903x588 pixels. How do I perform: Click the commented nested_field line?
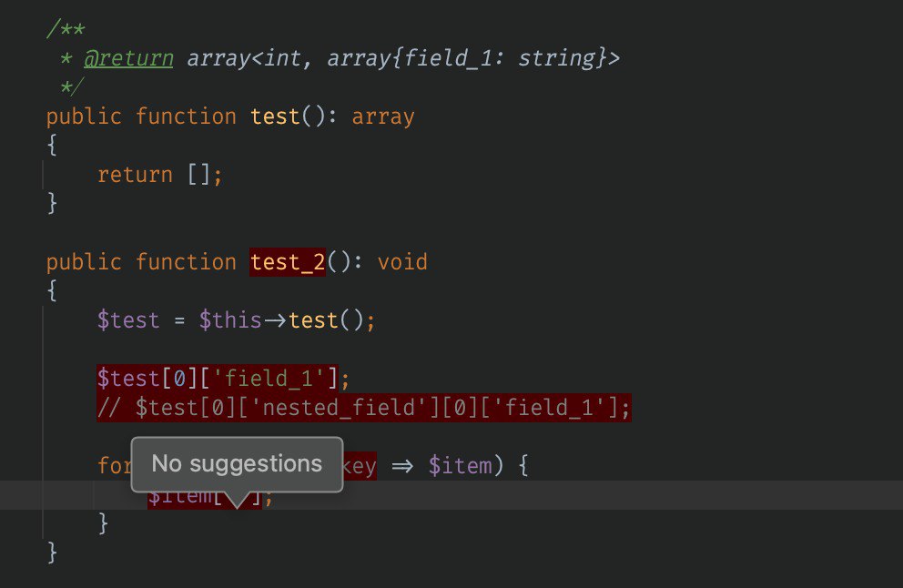pyautogui.click(x=364, y=408)
